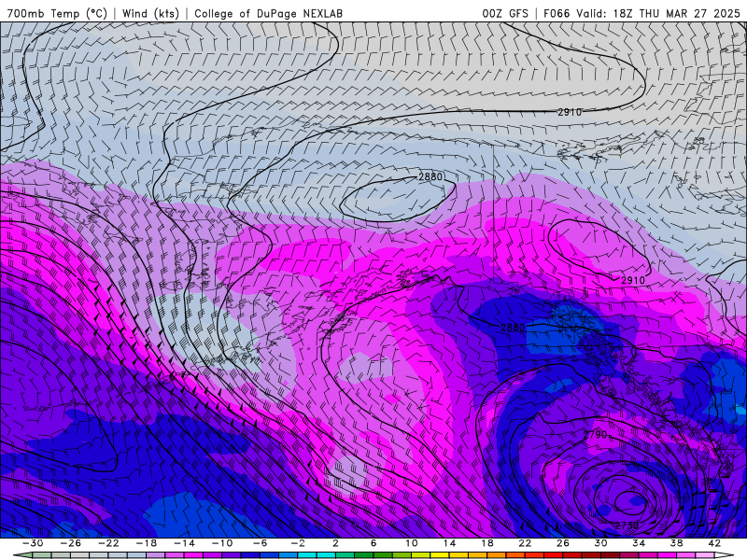The image size is (747, 560).
Task: Click the 2790 contour label
Action: pyautogui.click(x=595, y=434)
